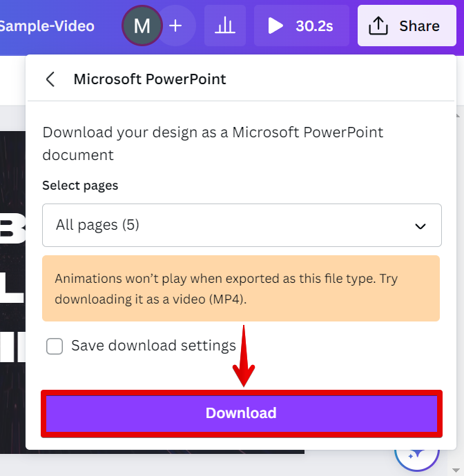The height and width of the screenshot is (476, 464).
Task: Expand the All pages (5) dropdown
Action: coord(242,226)
